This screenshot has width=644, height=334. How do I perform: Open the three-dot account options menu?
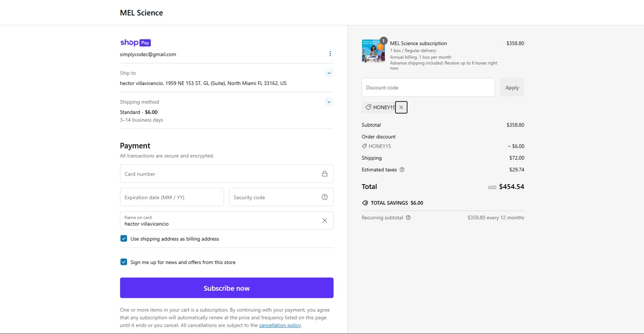[330, 54]
